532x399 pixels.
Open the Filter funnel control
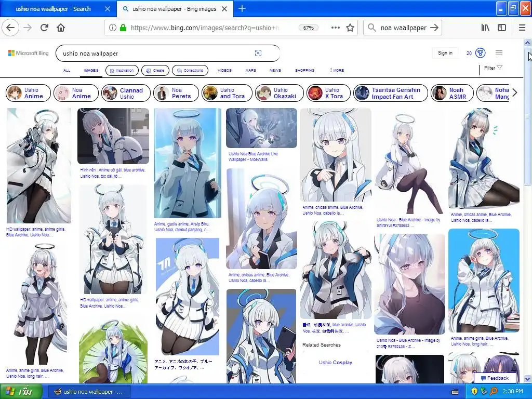coord(493,68)
